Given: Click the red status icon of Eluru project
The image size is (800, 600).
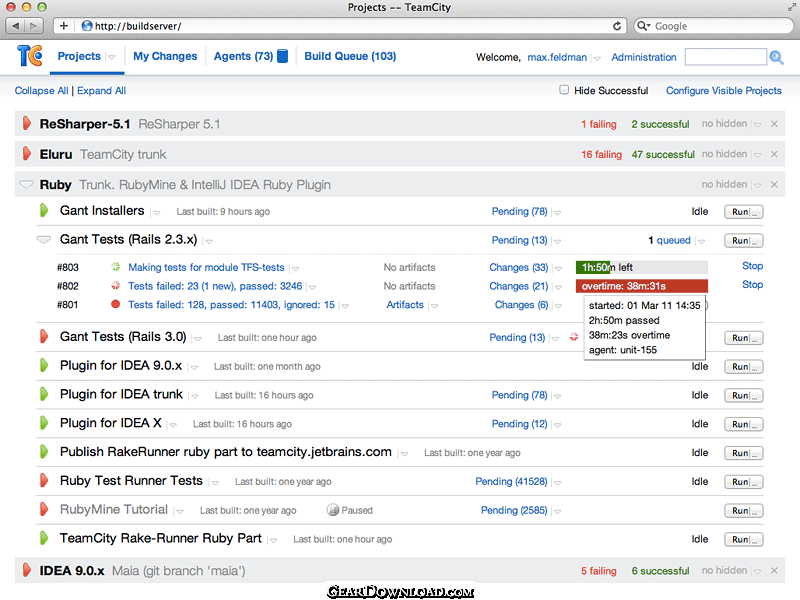Looking at the screenshot, I should [27, 154].
